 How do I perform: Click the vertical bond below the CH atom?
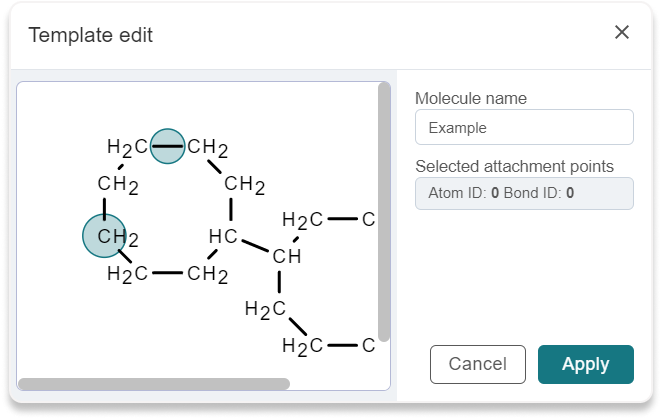(x=279, y=282)
